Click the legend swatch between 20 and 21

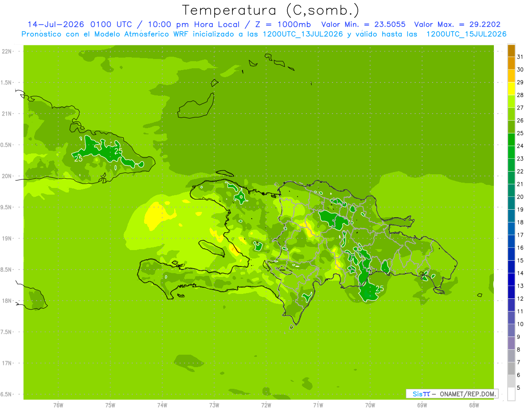pyautogui.click(x=511, y=190)
